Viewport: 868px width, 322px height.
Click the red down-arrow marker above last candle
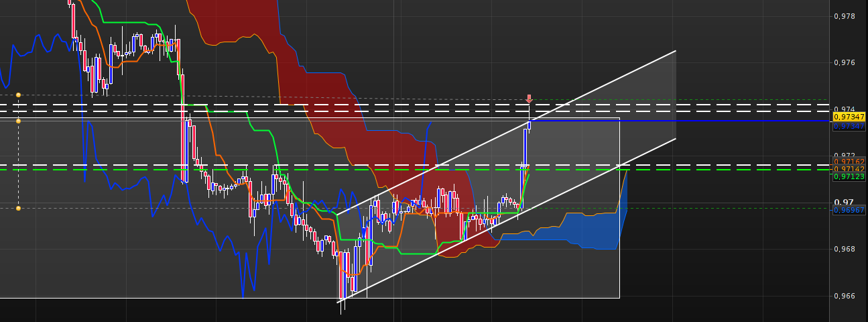[x=529, y=99]
